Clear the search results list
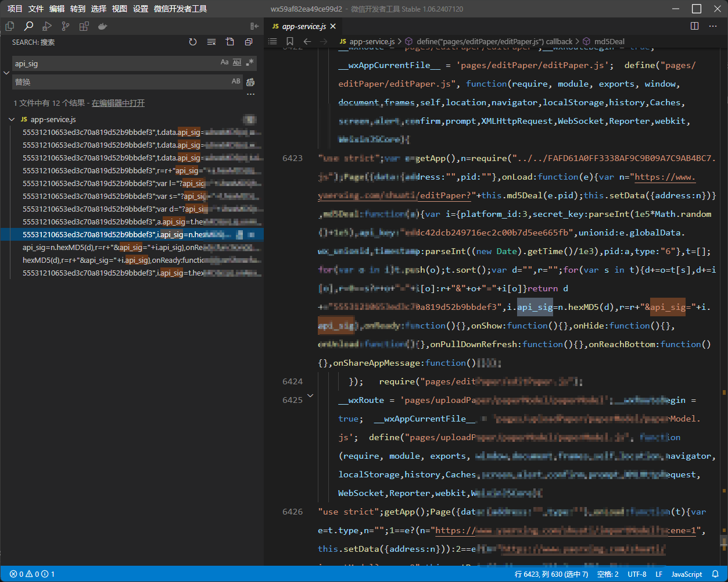The image size is (728, 582). click(x=211, y=42)
